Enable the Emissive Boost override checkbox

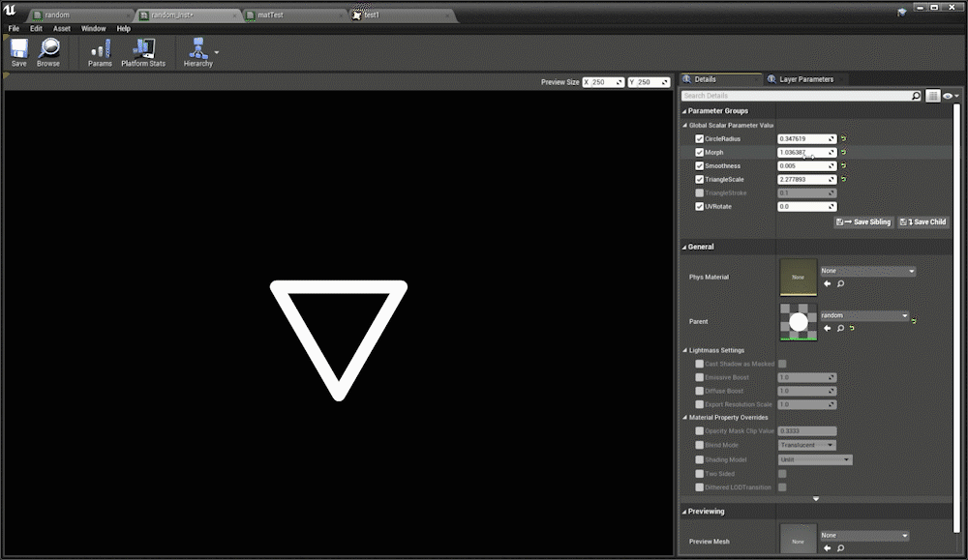point(700,377)
